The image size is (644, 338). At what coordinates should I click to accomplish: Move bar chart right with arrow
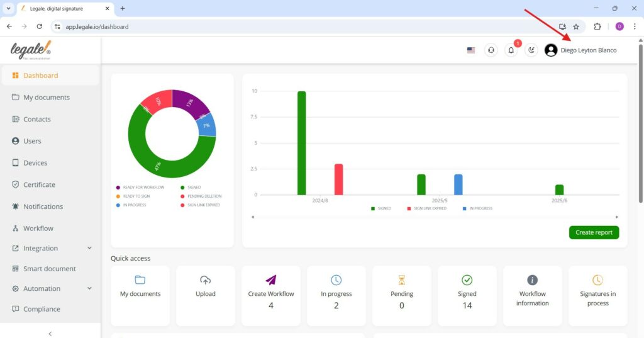point(616,217)
